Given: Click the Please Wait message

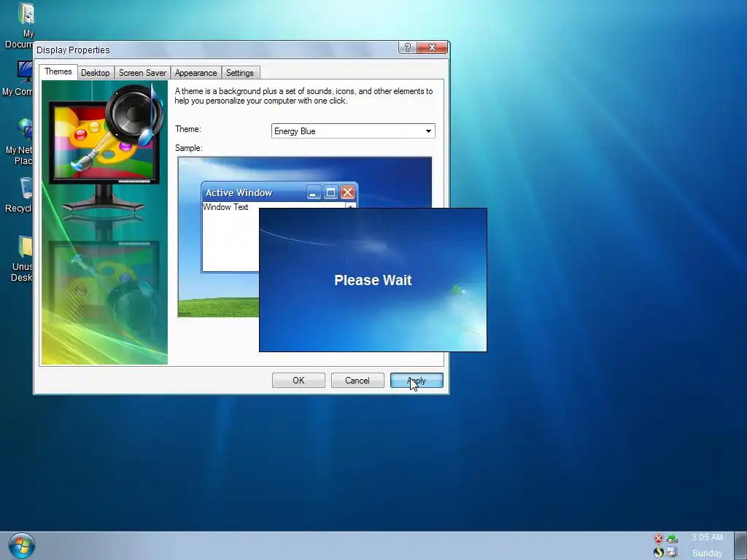Looking at the screenshot, I should [x=373, y=280].
